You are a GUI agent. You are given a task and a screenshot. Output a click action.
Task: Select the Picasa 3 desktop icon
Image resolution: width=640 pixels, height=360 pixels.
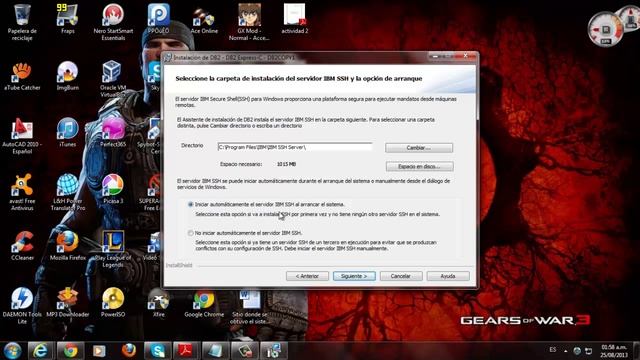[113, 189]
